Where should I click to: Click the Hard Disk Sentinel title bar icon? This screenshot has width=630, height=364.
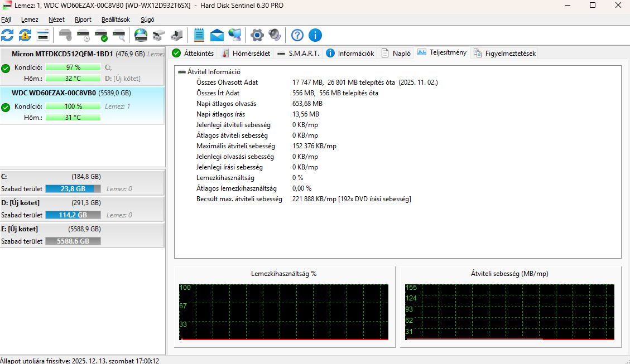point(7,5)
